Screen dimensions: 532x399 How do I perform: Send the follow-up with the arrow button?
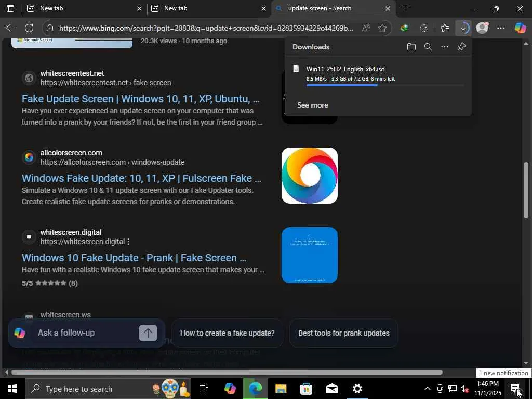click(x=148, y=333)
